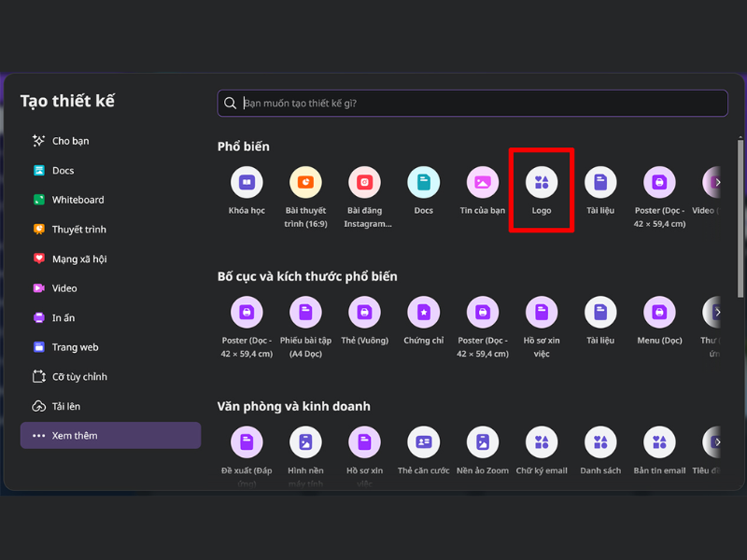Click the Chứng chỉ certificate icon
The image size is (747, 560).
(424, 312)
